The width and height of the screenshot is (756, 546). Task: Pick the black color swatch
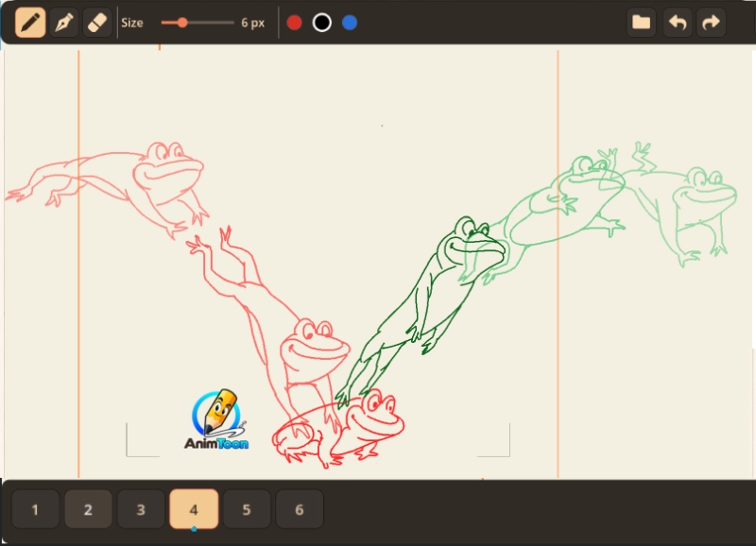[321, 23]
